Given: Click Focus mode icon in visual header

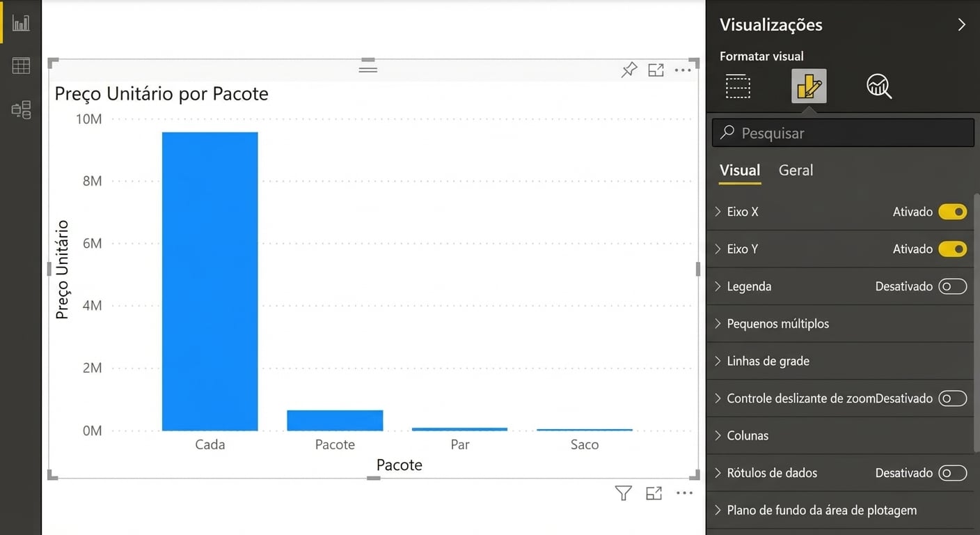Looking at the screenshot, I should [656, 70].
